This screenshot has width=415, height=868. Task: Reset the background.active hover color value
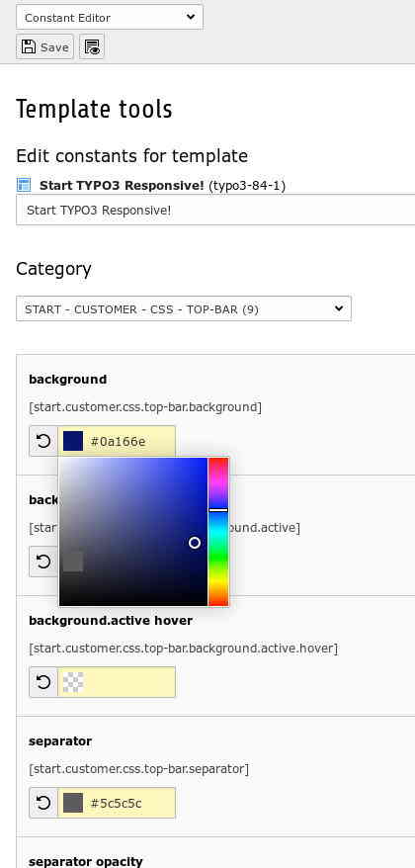pyautogui.click(x=43, y=682)
